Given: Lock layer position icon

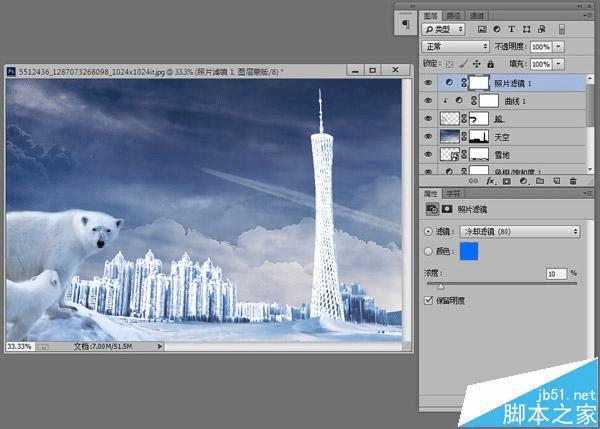Looking at the screenshot, I should tap(476, 64).
